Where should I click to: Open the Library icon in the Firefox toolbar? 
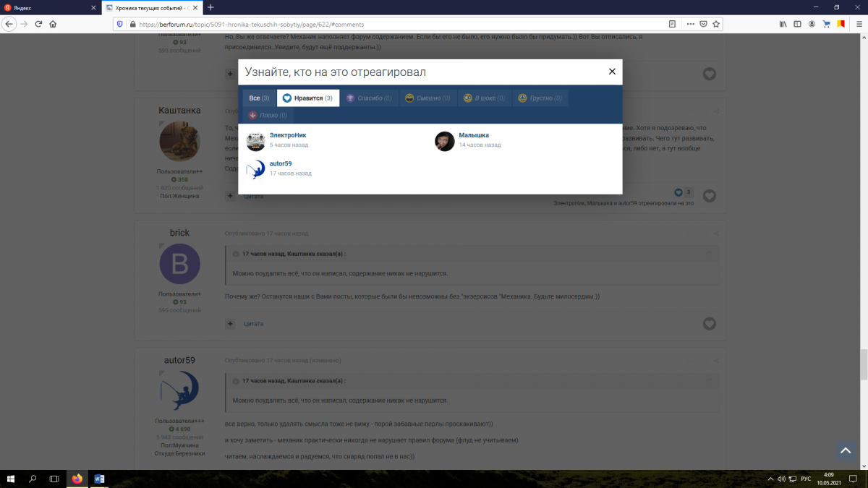pyautogui.click(x=783, y=24)
